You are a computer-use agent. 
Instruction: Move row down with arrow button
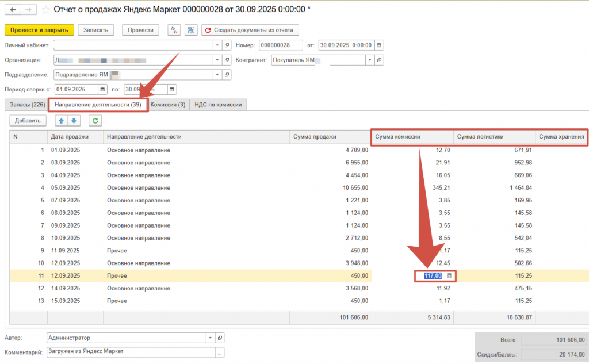coord(73,120)
